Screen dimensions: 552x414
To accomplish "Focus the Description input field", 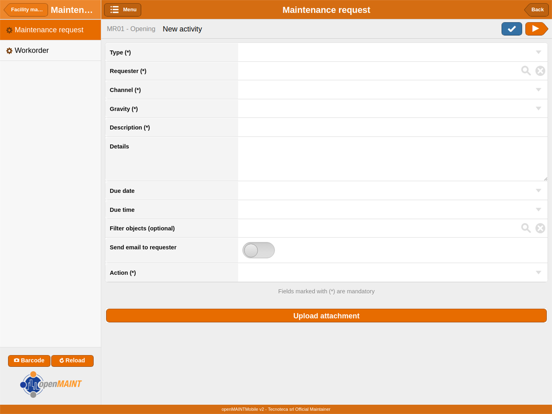I will pos(392,127).
